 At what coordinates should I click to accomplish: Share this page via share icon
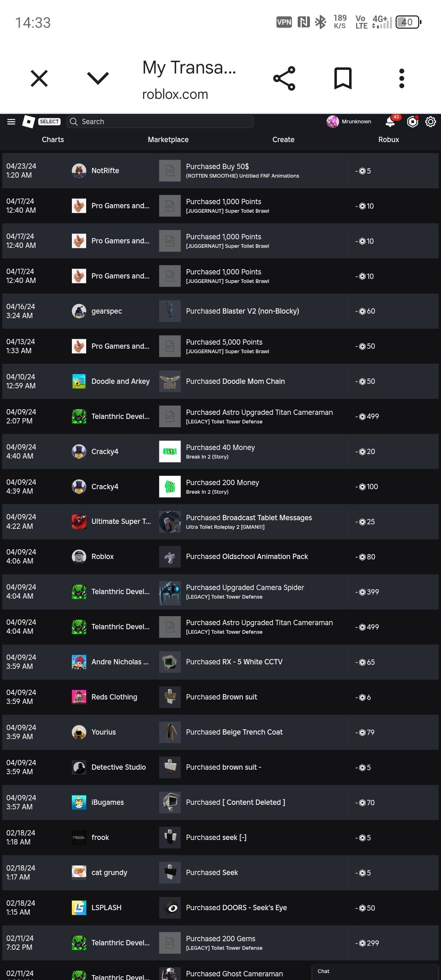click(x=284, y=78)
